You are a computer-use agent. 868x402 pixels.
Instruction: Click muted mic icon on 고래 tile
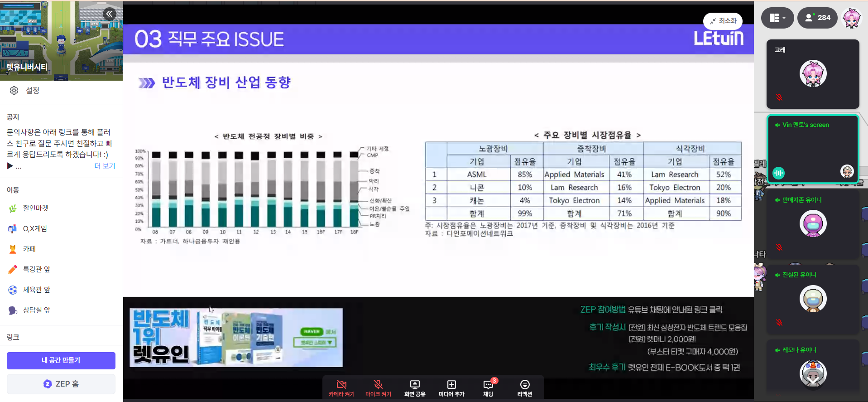(x=779, y=97)
